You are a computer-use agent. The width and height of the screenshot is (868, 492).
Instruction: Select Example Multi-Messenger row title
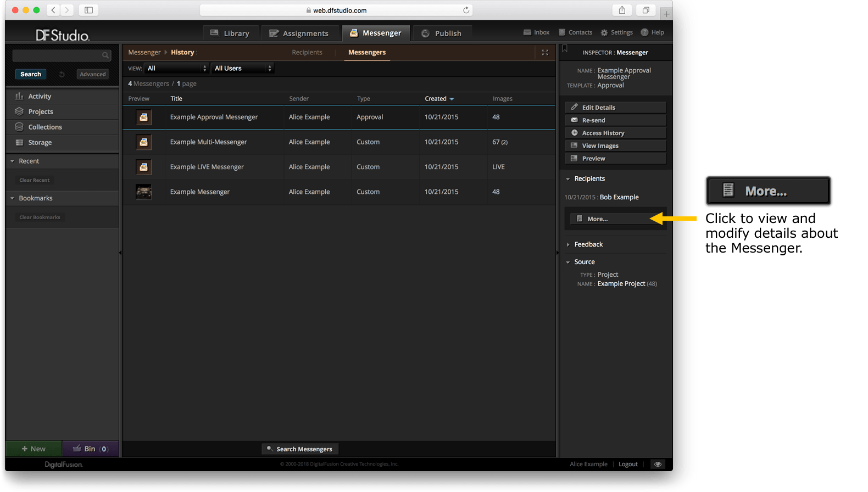tap(208, 142)
